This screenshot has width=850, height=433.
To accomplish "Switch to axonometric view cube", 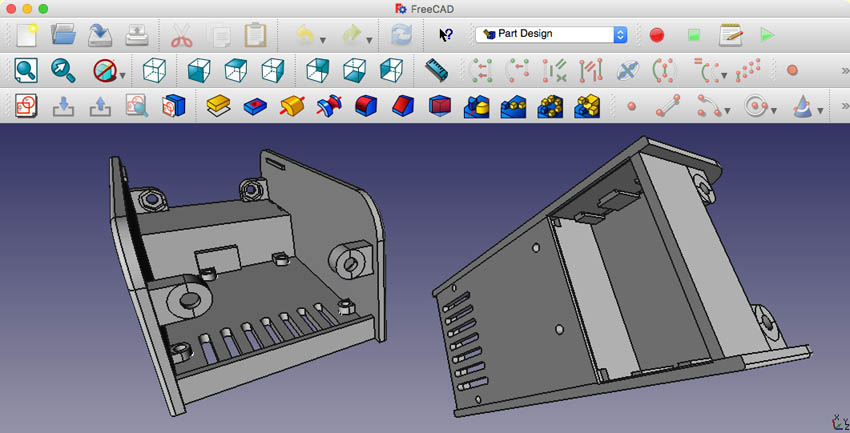I will (x=154, y=71).
